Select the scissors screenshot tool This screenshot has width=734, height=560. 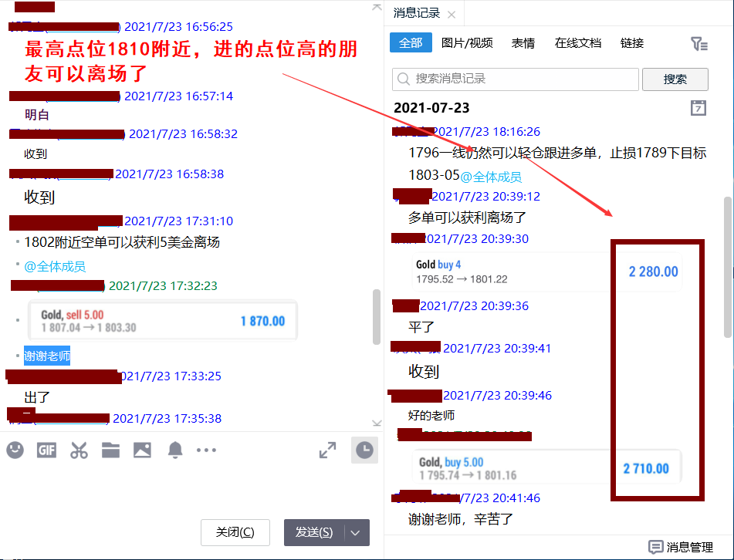pyautogui.click(x=79, y=450)
